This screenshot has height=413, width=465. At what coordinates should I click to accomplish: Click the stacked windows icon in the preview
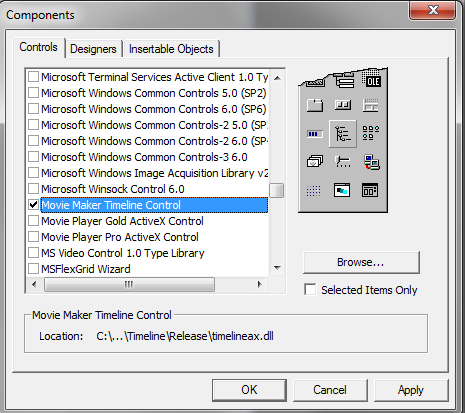315,162
